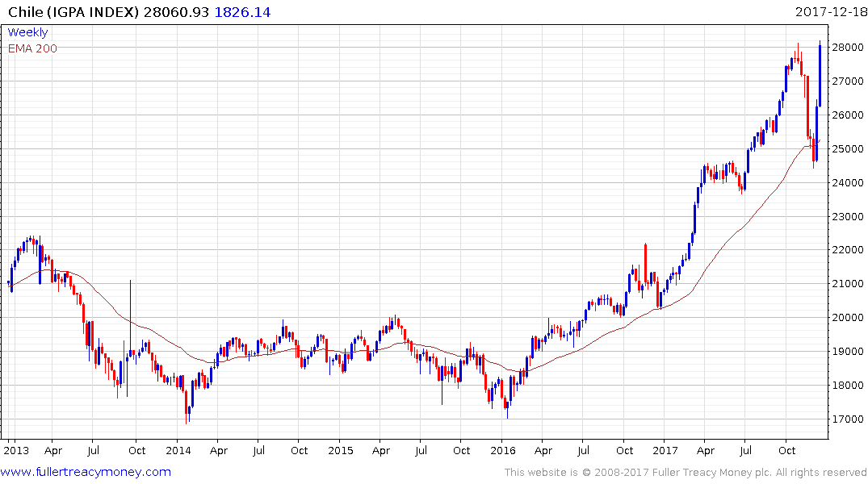Click the 28000 price axis label
The height and width of the screenshot is (484, 868).
848,47
